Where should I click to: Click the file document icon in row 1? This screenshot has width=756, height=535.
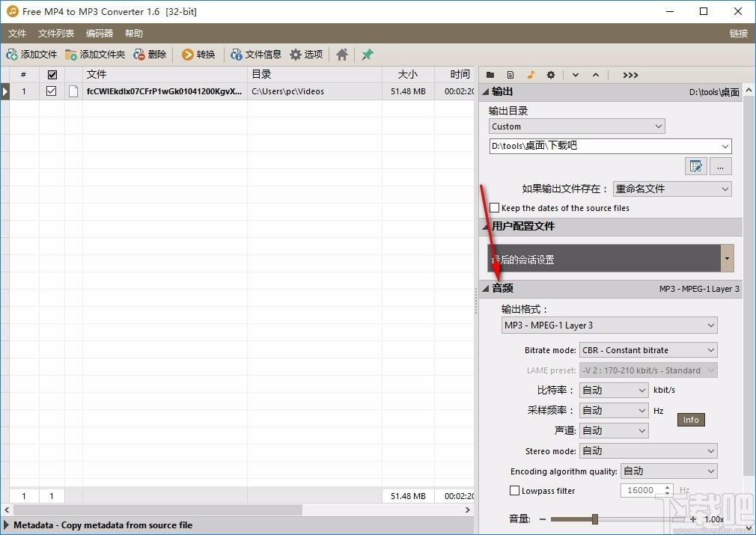coord(73,91)
